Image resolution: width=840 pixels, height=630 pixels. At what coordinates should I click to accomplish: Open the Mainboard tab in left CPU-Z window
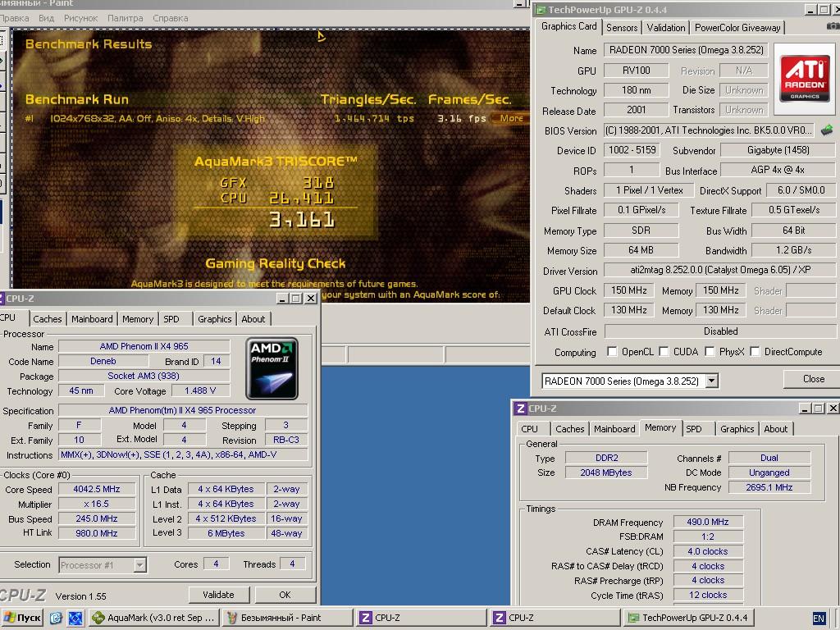[x=92, y=319]
